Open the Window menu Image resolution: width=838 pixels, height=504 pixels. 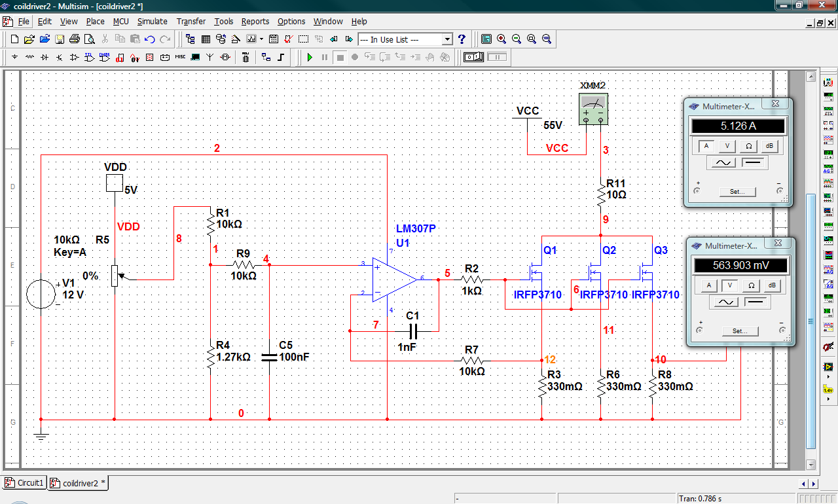(328, 22)
